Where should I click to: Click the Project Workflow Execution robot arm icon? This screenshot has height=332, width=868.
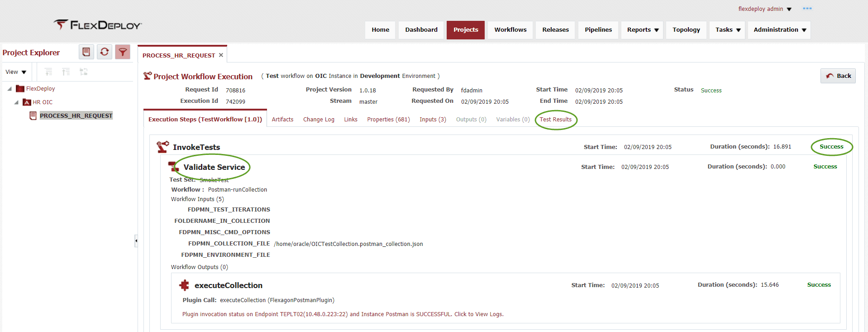148,76
